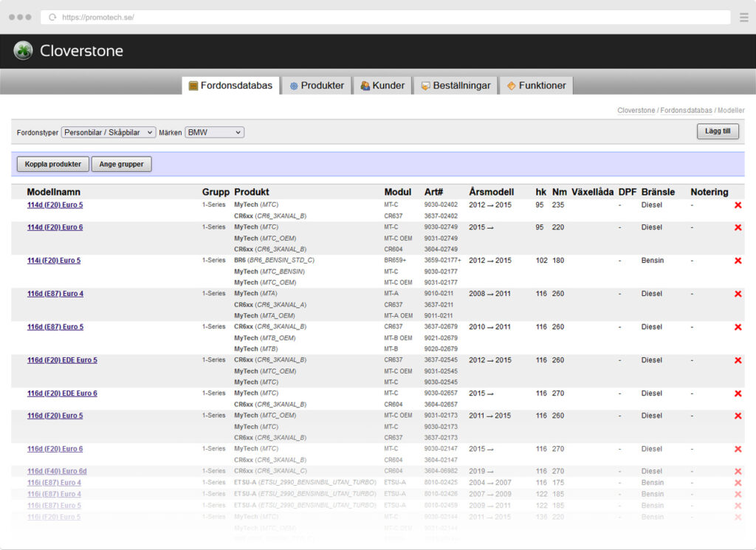Click the Produkter tab gear icon
Image resolution: width=756 pixels, height=550 pixels.
coord(294,86)
